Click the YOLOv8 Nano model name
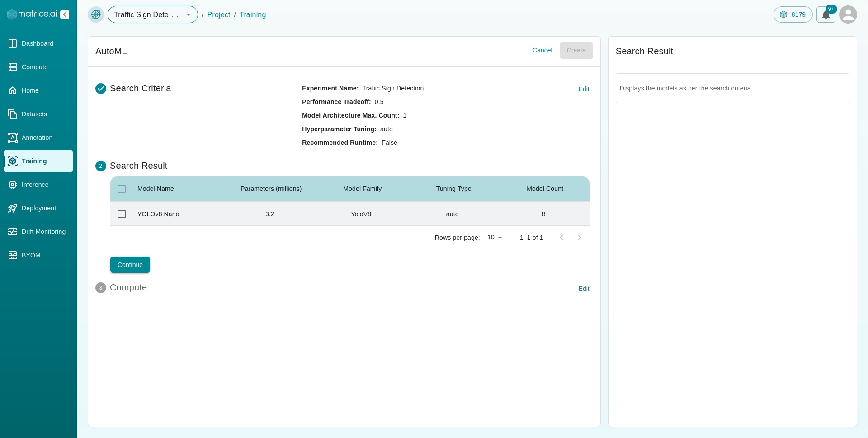 tap(158, 214)
